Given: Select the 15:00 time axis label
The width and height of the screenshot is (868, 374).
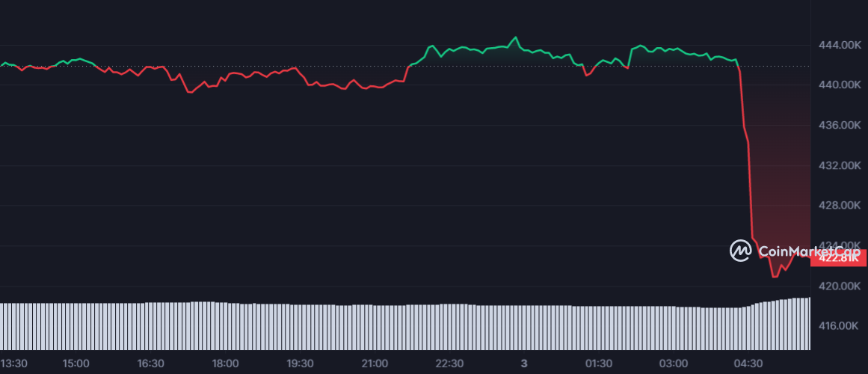Looking at the screenshot, I should 76,364.
